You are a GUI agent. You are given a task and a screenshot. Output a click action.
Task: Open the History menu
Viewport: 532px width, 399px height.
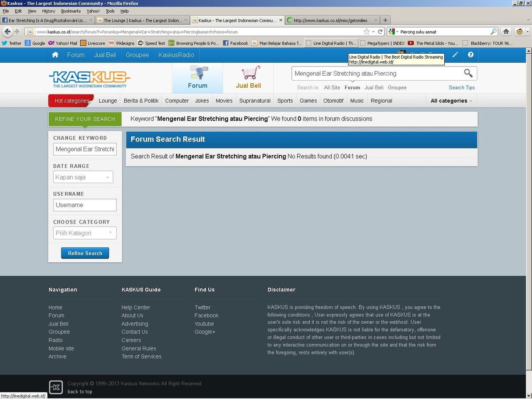[49, 11]
